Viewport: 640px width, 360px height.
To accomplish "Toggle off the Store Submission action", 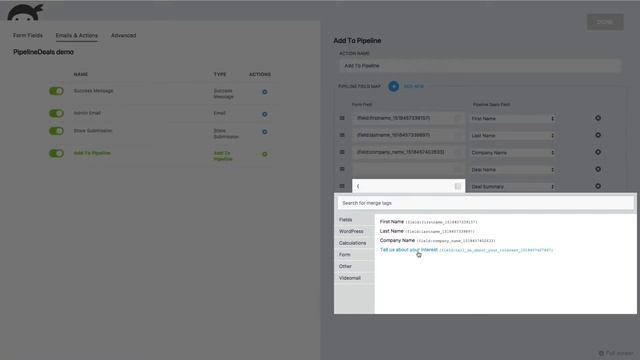I will coord(56,131).
